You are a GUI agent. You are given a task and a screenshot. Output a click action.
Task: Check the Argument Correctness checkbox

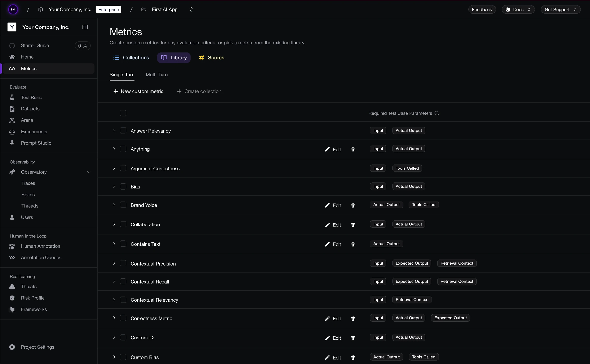123,168
